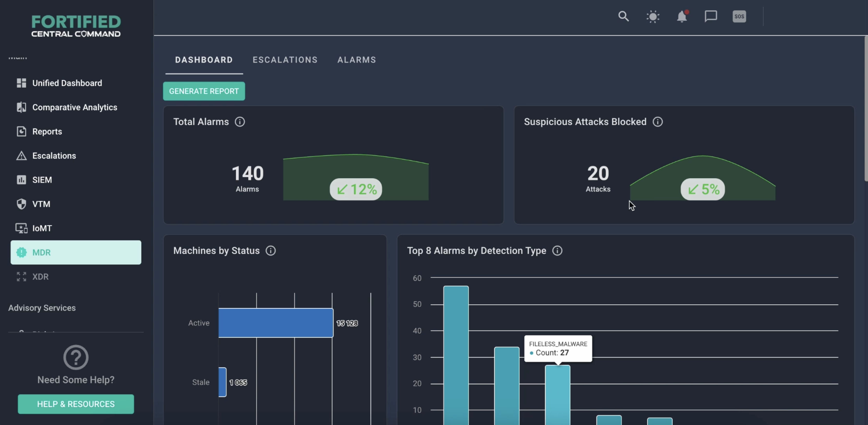Click the '140' alarms count
This screenshot has width=868, height=425.
tap(248, 173)
